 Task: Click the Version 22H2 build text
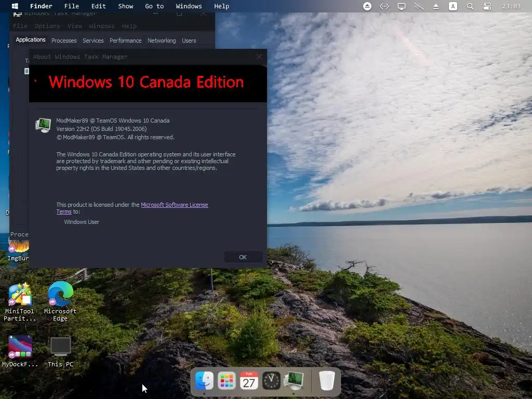101,129
